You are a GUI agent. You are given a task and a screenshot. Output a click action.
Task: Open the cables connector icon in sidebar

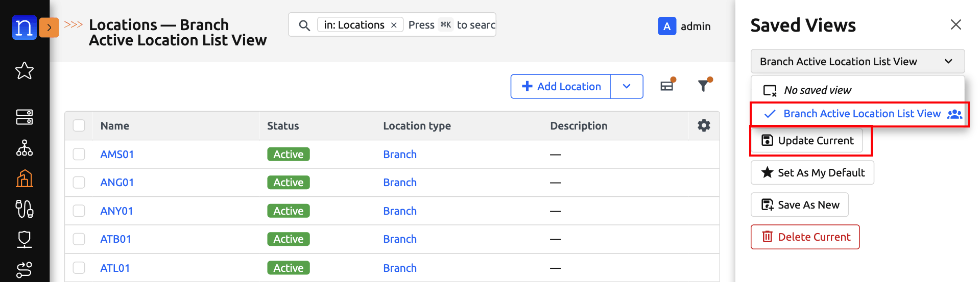click(x=24, y=209)
